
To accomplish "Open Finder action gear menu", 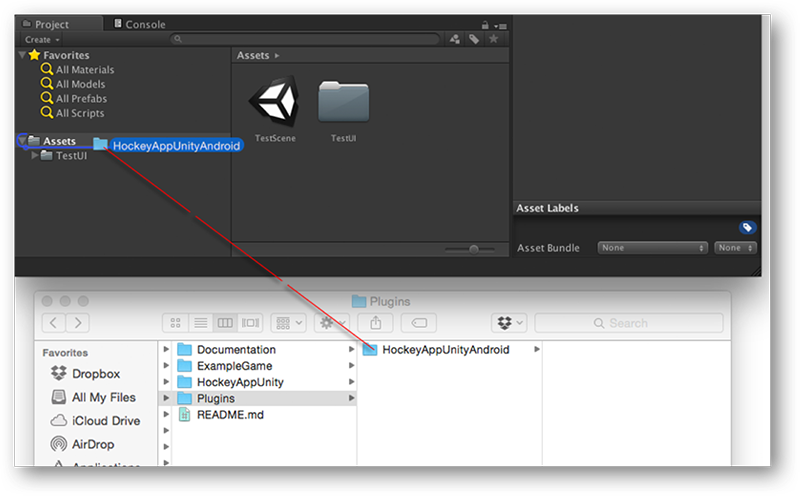I will [332, 323].
